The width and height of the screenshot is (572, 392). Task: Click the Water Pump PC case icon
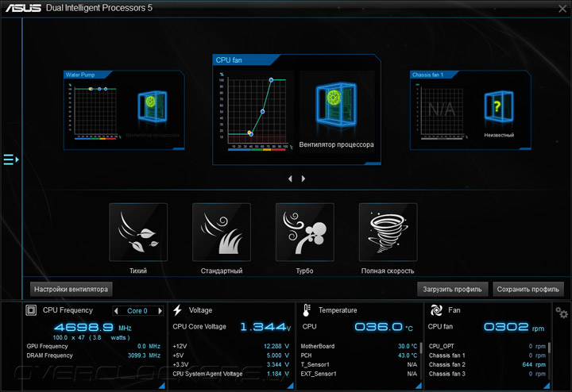[x=153, y=106]
